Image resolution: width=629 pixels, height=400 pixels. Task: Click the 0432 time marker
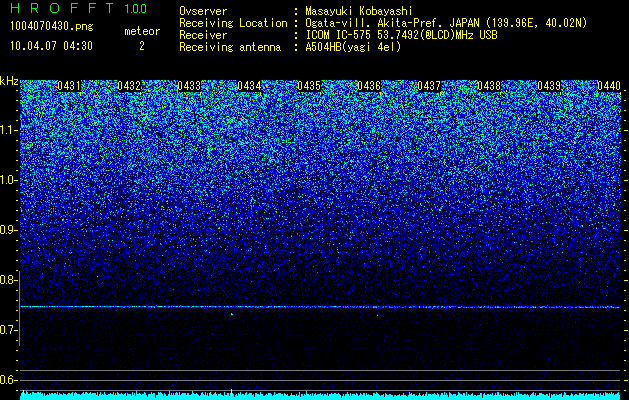point(129,86)
